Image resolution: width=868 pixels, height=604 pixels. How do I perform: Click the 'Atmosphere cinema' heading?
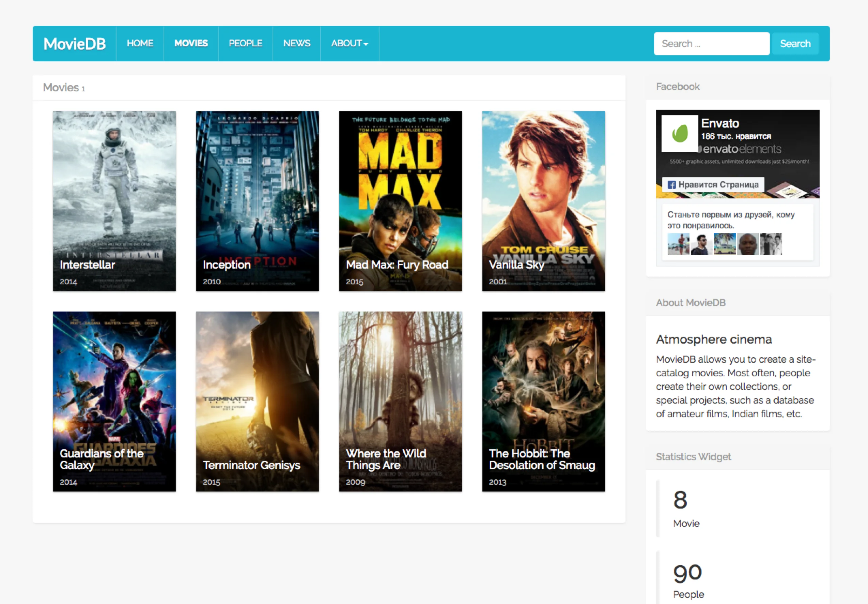point(714,339)
